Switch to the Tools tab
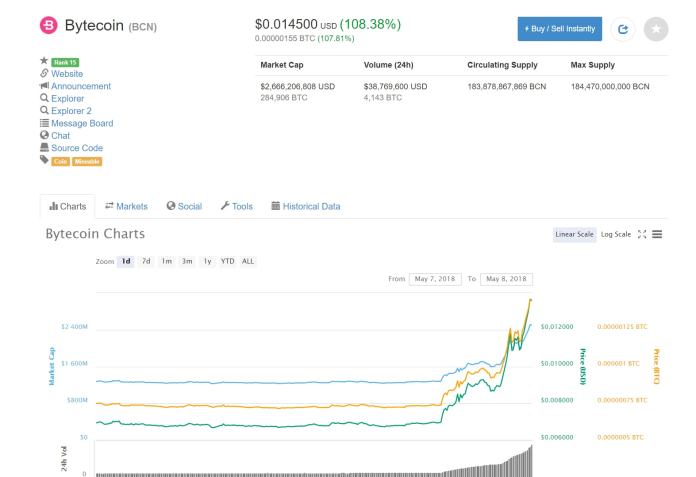Viewport: 696px width, 477px height. pyautogui.click(x=237, y=206)
